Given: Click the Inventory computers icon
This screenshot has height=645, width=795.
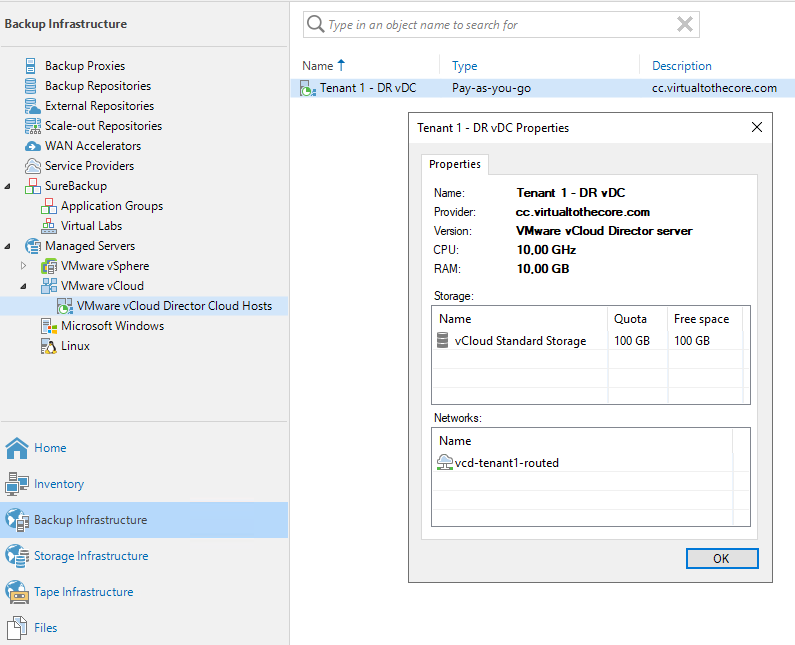Looking at the screenshot, I should 17,484.
